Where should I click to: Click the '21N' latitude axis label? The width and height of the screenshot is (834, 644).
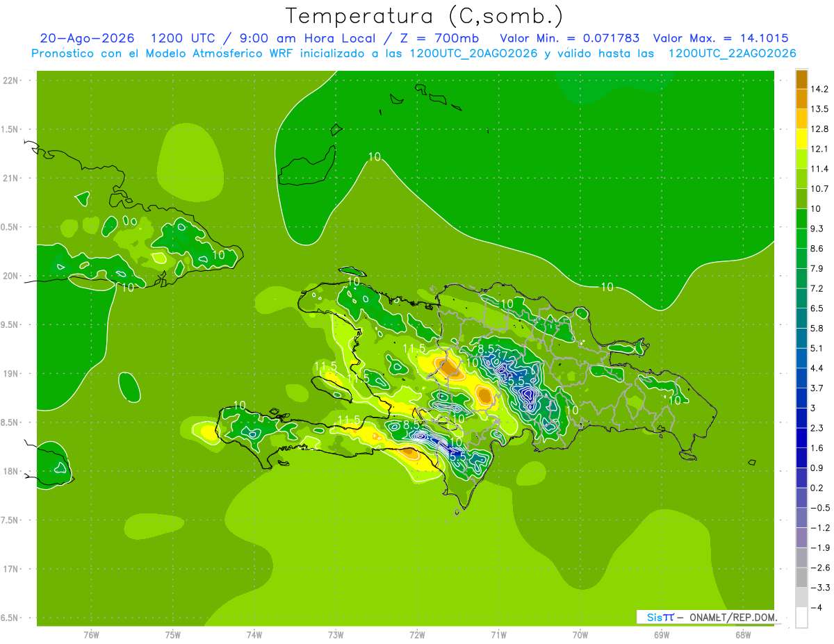[10, 178]
